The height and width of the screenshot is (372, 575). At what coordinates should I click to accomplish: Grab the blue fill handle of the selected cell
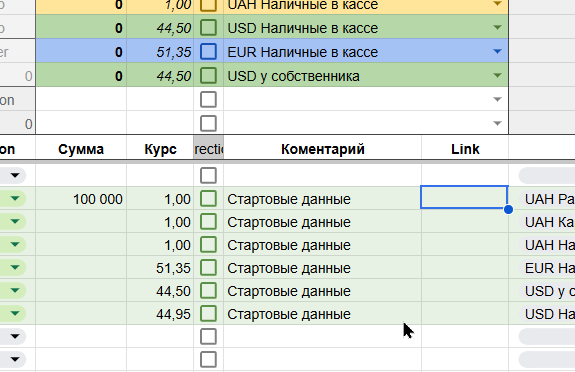508,209
